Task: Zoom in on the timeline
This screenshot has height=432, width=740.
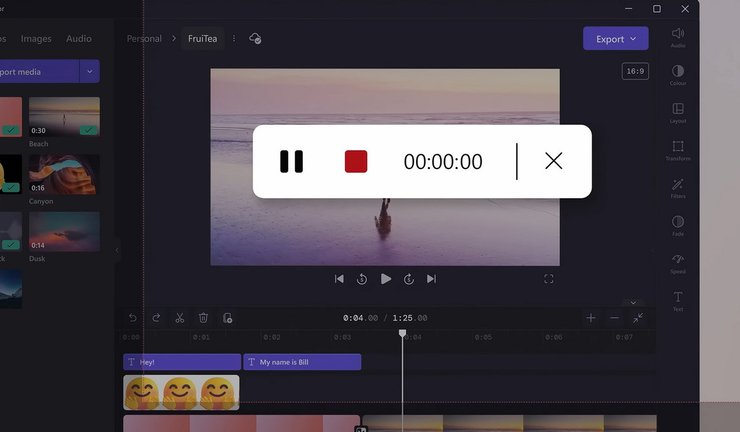Action: pos(591,318)
